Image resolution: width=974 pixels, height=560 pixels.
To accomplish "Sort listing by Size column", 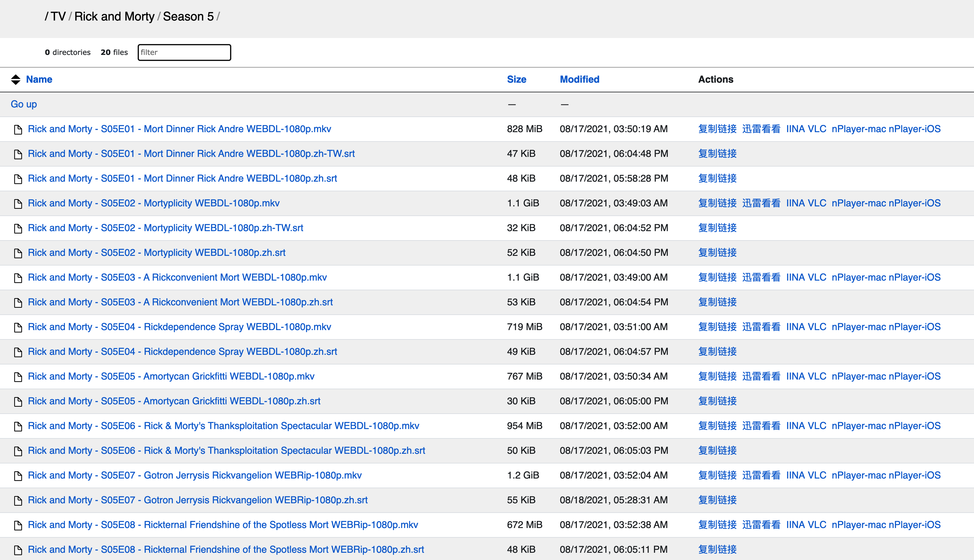I will click(517, 80).
